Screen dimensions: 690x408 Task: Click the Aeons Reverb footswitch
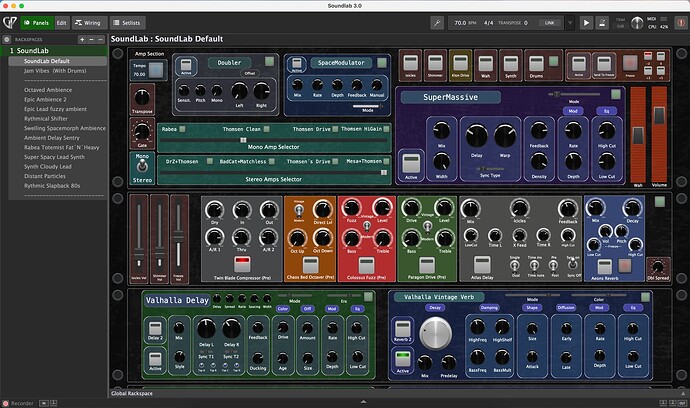pyautogui.click(x=604, y=266)
